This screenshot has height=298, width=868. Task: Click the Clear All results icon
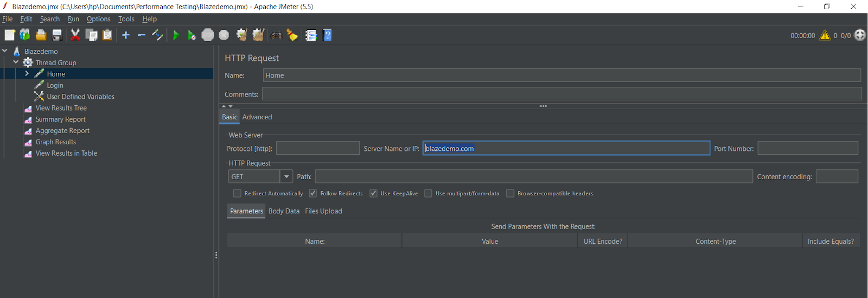click(x=258, y=35)
